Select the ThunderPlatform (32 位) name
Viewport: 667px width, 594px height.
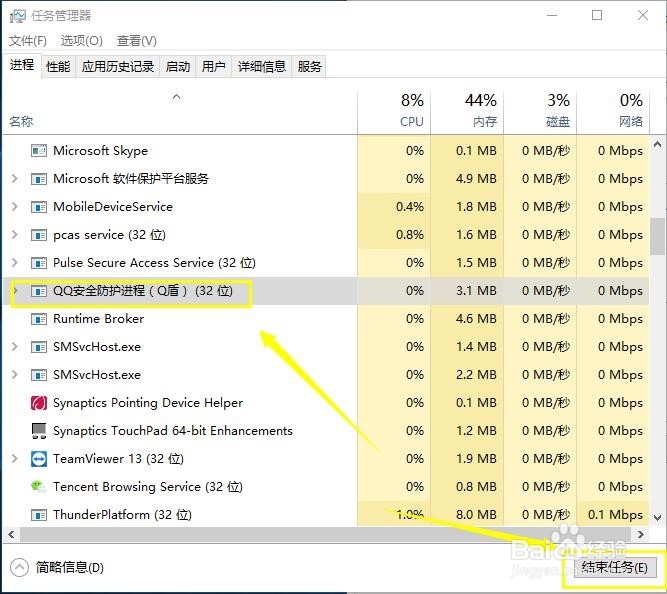122,515
